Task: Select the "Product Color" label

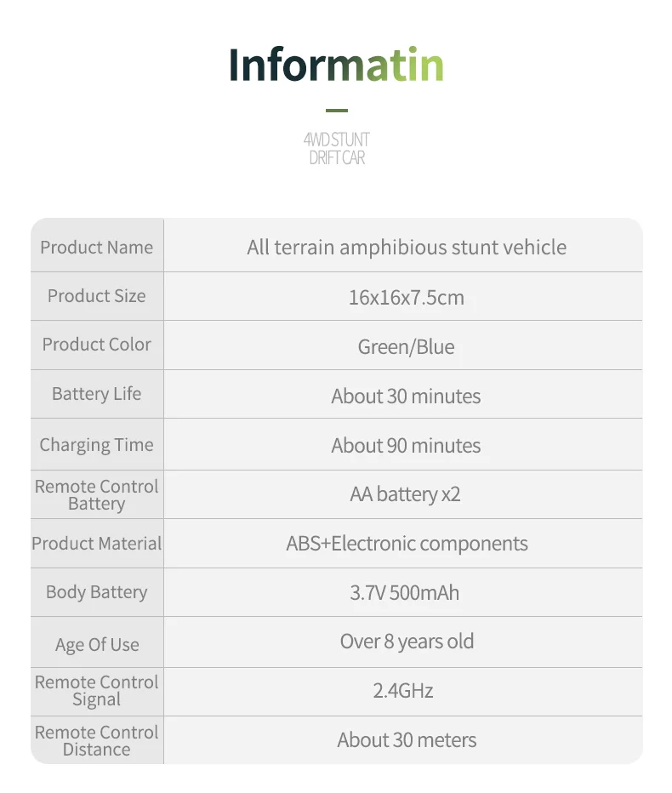Action: (97, 345)
